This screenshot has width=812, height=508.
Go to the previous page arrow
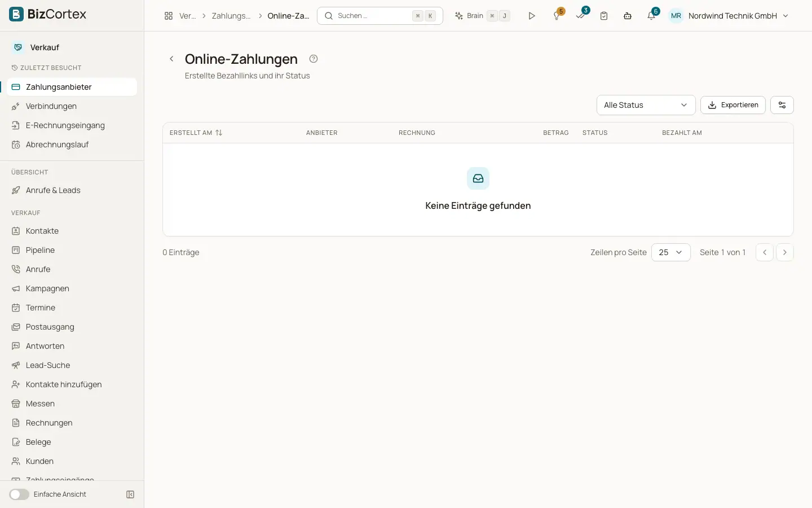coord(765,252)
